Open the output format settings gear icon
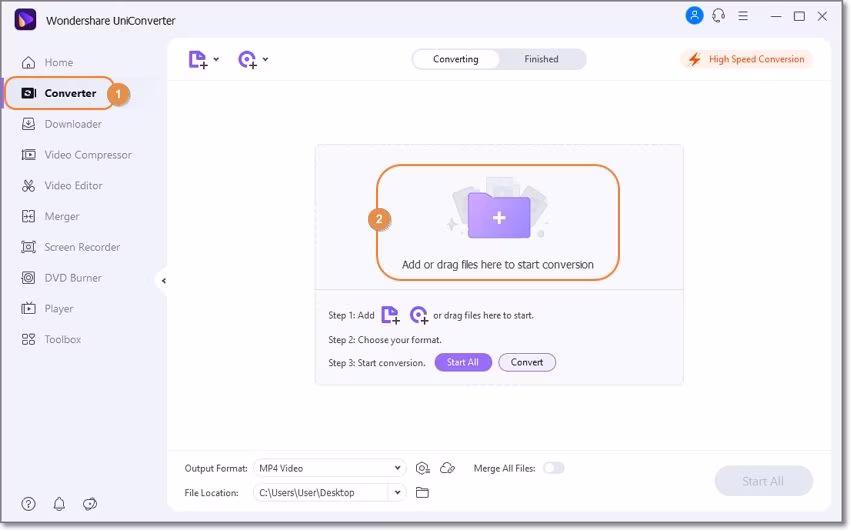Image resolution: width=850 pixels, height=530 pixels. tap(422, 468)
